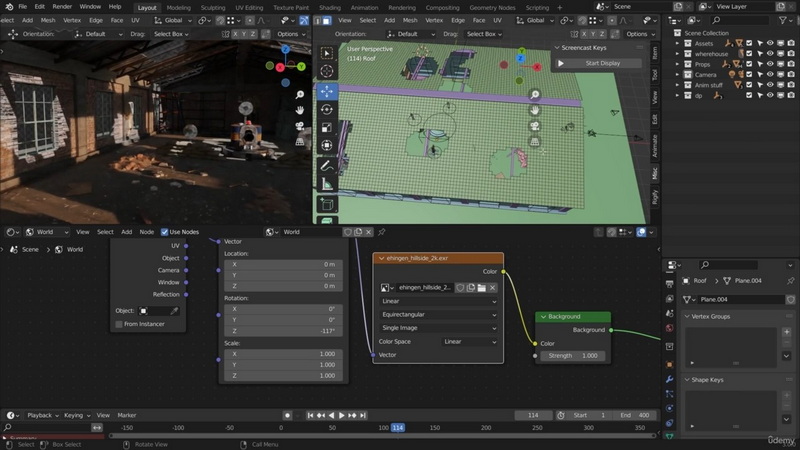Switch to Shading workspace tab

point(330,8)
